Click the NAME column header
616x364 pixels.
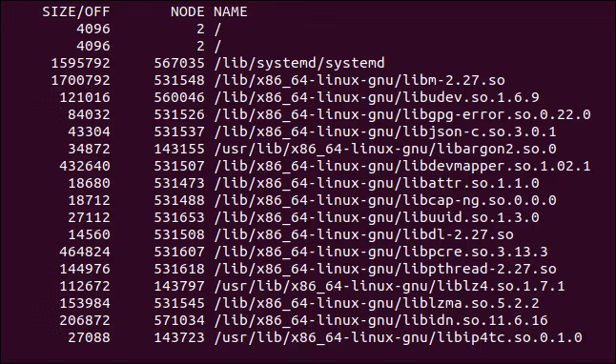(x=231, y=11)
